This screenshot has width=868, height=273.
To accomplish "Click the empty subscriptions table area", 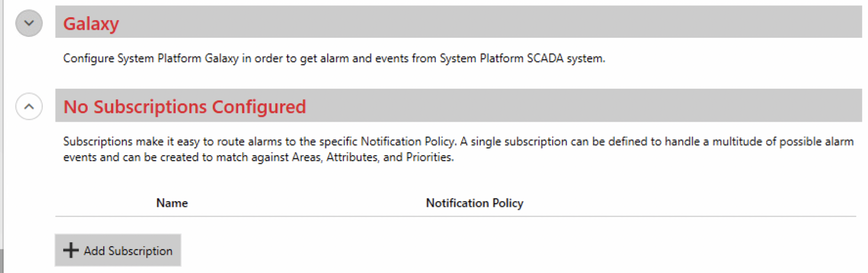I will click(x=455, y=224).
